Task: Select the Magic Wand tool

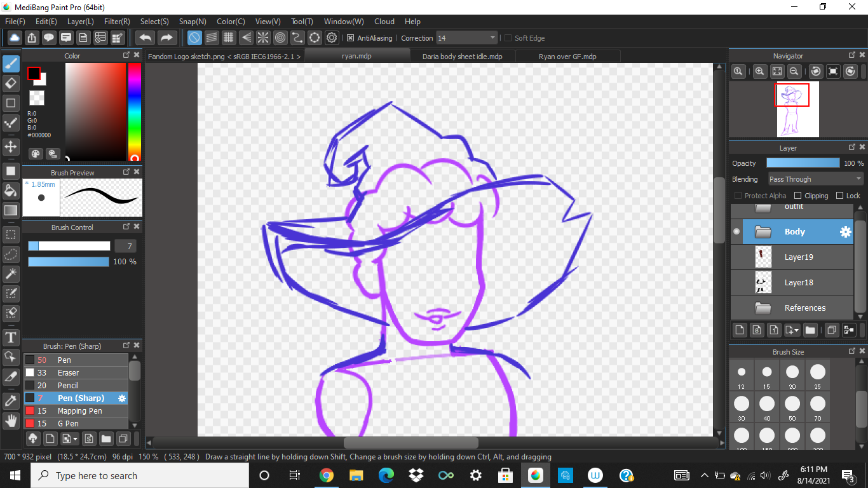Action: pos(11,274)
